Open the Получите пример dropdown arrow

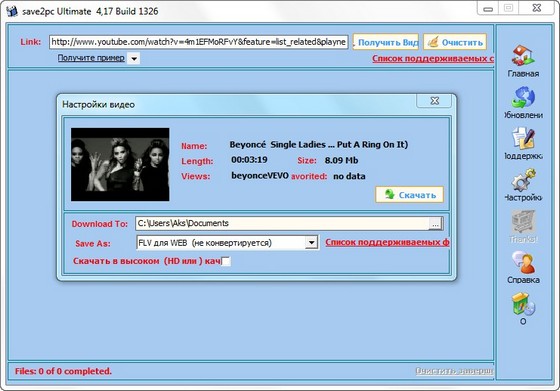pyautogui.click(x=134, y=59)
